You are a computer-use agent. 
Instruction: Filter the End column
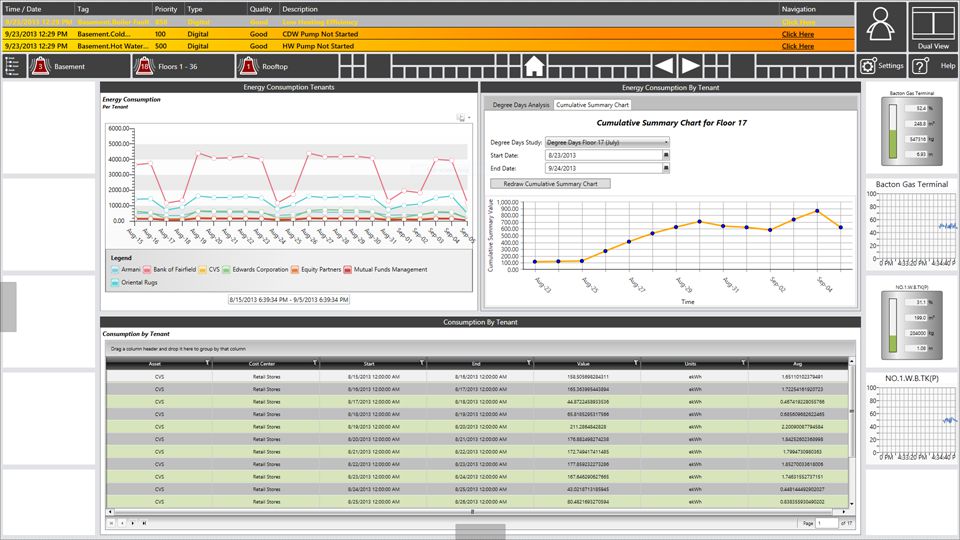coord(528,363)
